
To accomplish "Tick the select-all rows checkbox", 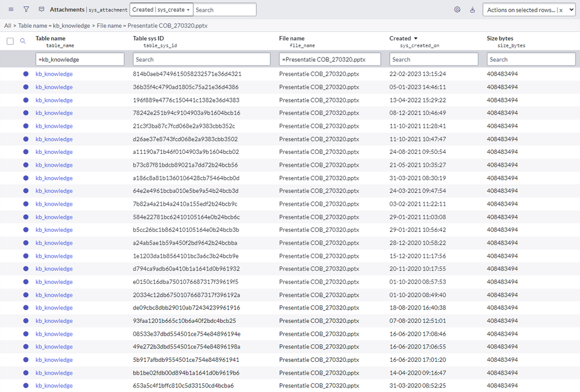I will click(x=10, y=41).
